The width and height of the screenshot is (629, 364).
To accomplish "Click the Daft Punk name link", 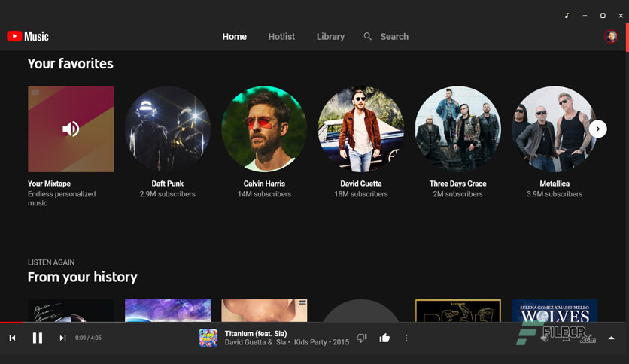I will click(167, 184).
